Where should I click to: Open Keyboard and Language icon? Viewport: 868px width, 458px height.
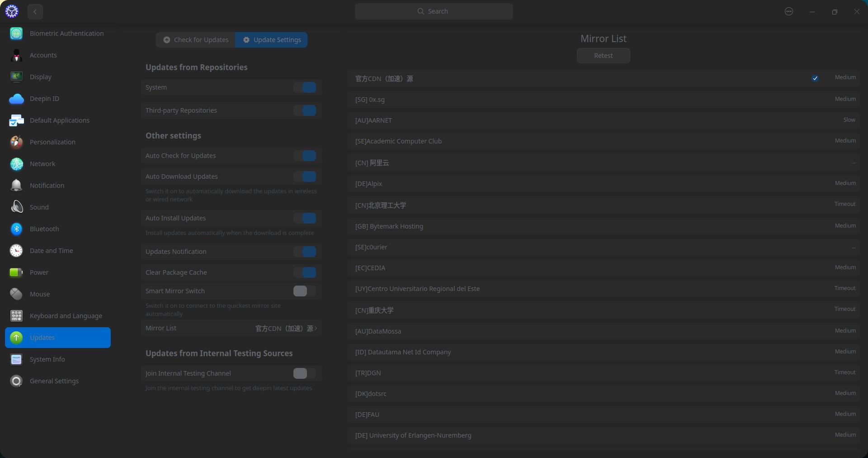click(x=16, y=316)
